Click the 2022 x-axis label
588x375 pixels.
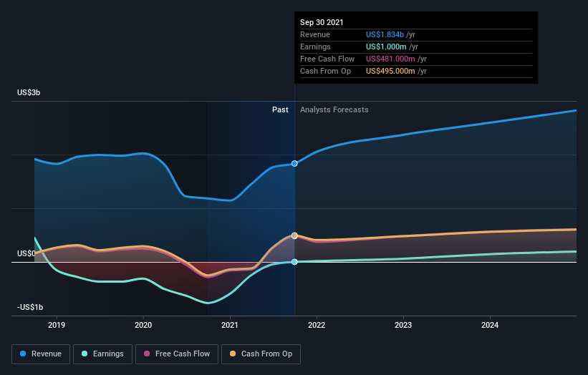pos(317,325)
